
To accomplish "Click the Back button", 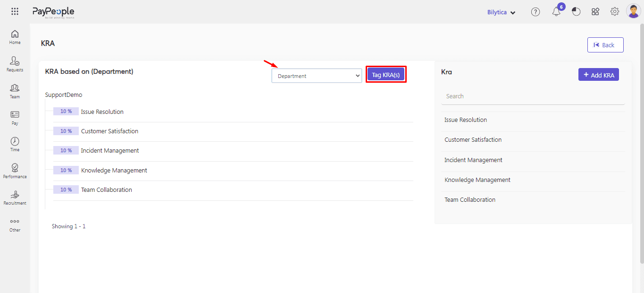I will click(605, 45).
